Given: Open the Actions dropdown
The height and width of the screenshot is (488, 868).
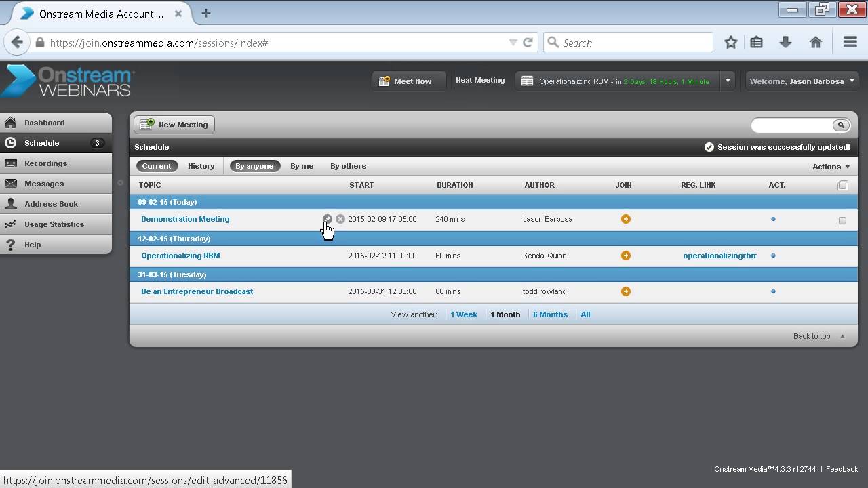Looking at the screenshot, I should [x=831, y=167].
